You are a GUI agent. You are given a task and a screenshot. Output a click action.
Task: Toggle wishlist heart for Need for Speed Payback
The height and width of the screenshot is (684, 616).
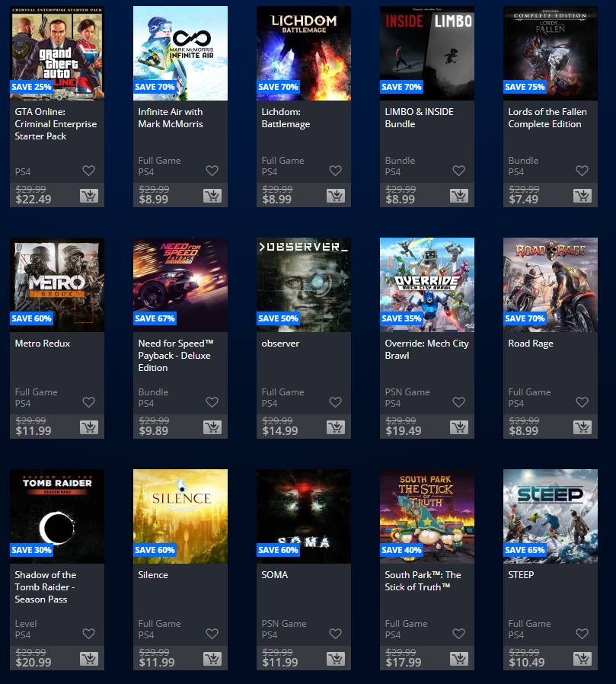point(212,402)
